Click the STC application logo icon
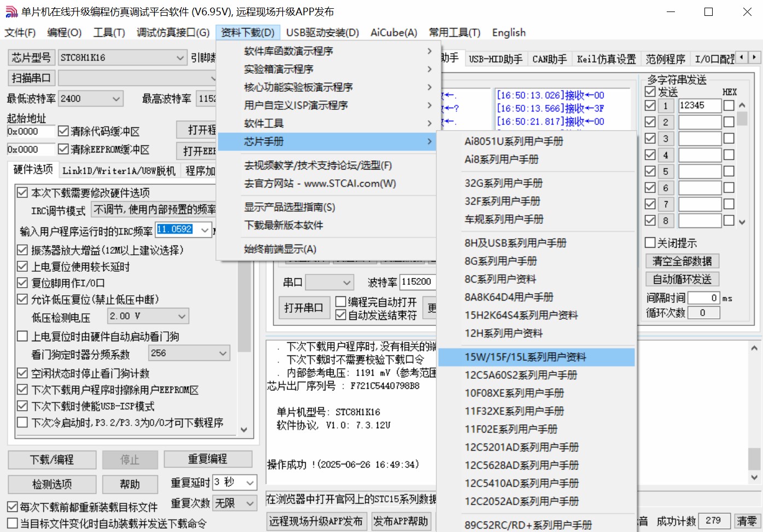 click(x=11, y=11)
